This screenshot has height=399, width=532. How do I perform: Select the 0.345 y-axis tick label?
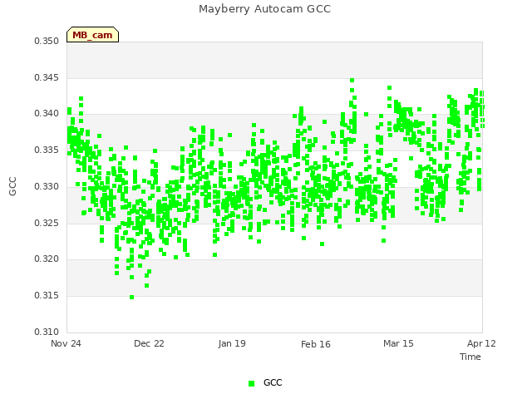point(47,77)
